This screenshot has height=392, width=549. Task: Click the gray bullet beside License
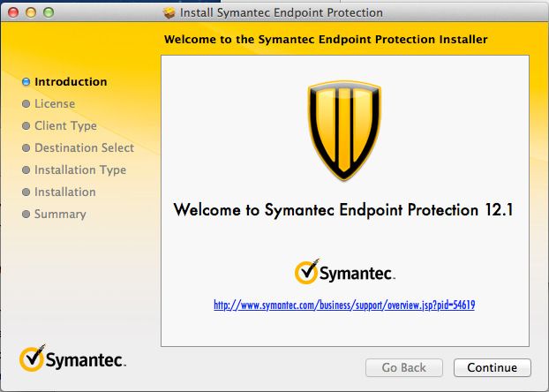[26, 104]
